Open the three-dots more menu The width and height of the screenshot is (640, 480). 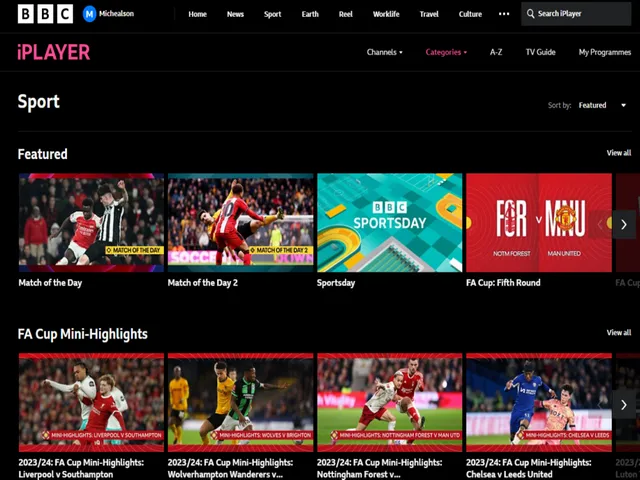(x=503, y=14)
